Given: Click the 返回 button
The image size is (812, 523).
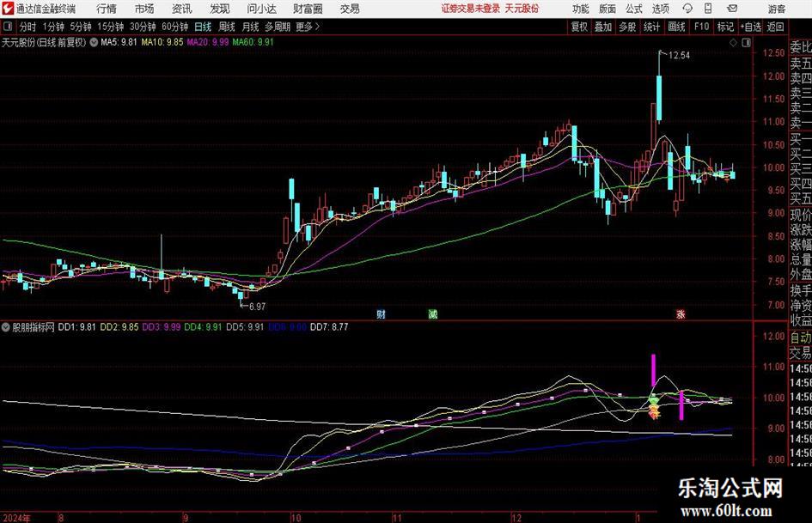Looking at the screenshot, I should (x=775, y=27).
